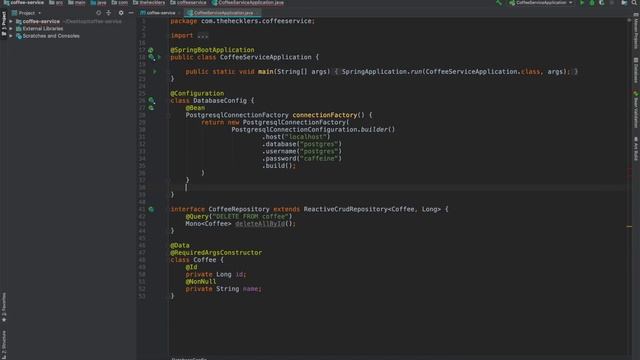Screen dimensions: 640x360
Task: Open the CoffeeServiceApplication run configuration dropdown
Action: [x=540, y=3]
